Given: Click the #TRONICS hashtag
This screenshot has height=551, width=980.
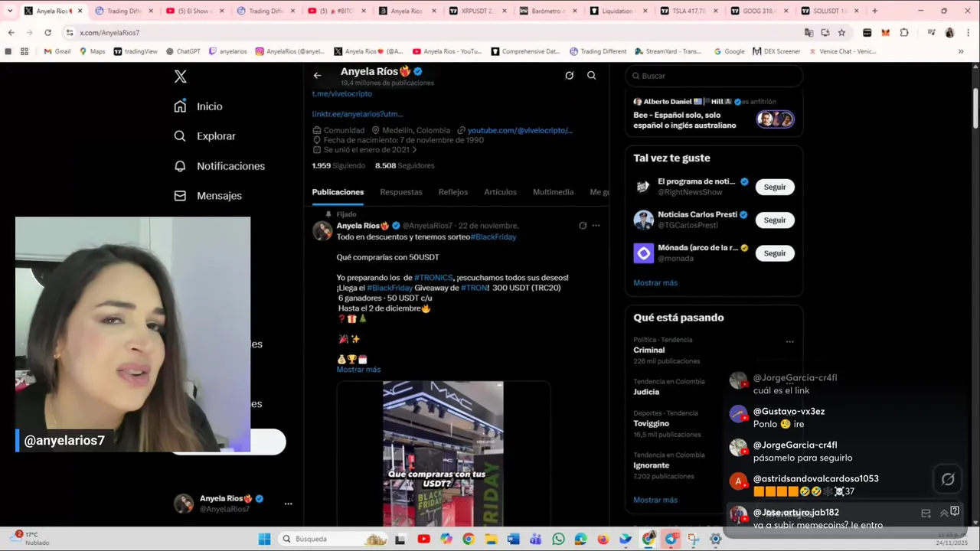Looking at the screenshot, I should (x=433, y=278).
